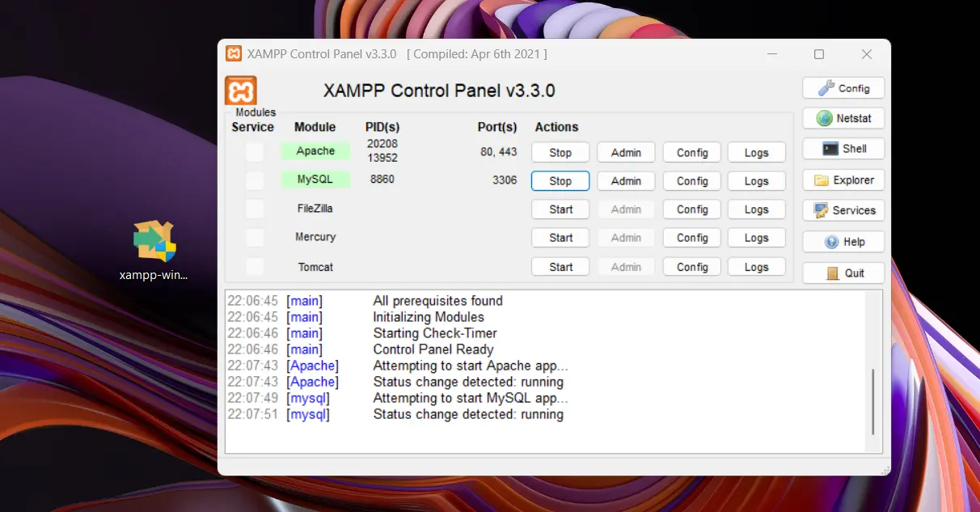
Task: Click the Mercury module name
Action: click(315, 237)
